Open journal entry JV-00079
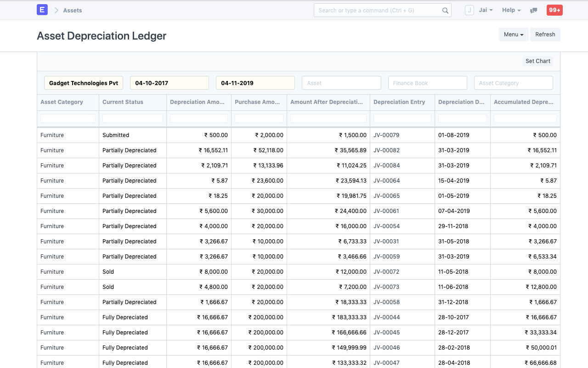 [385, 135]
